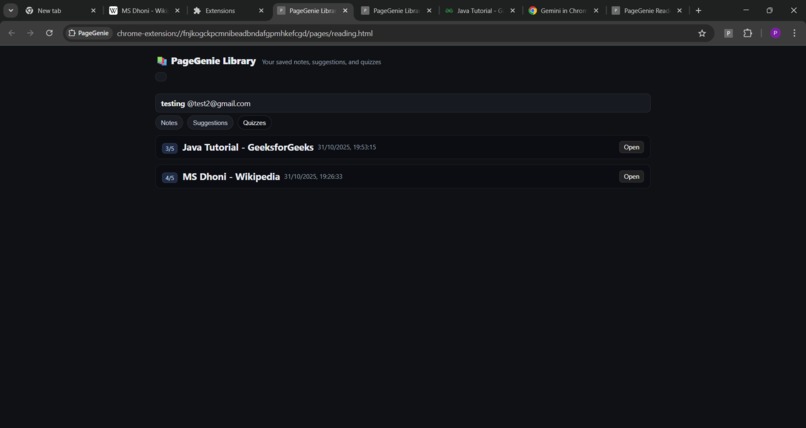Click the Java Tutorial - GeeksforGeeks title
This screenshot has width=806, height=428.
248,147
